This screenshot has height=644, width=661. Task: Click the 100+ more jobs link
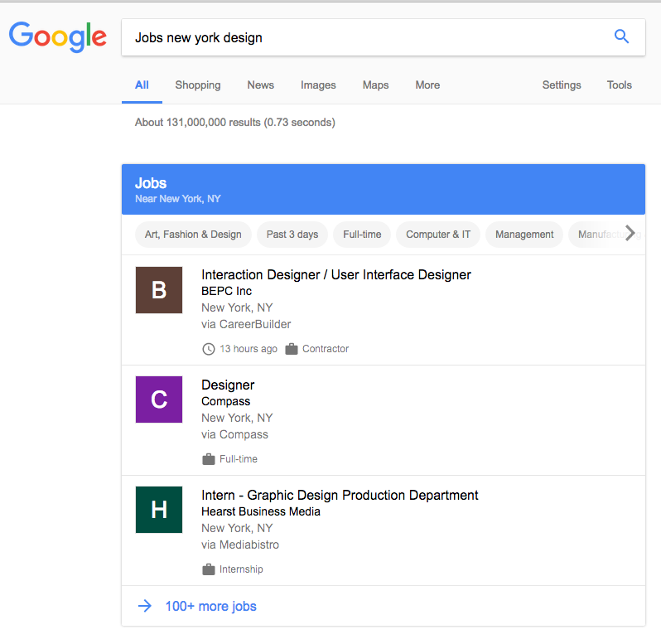point(210,607)
